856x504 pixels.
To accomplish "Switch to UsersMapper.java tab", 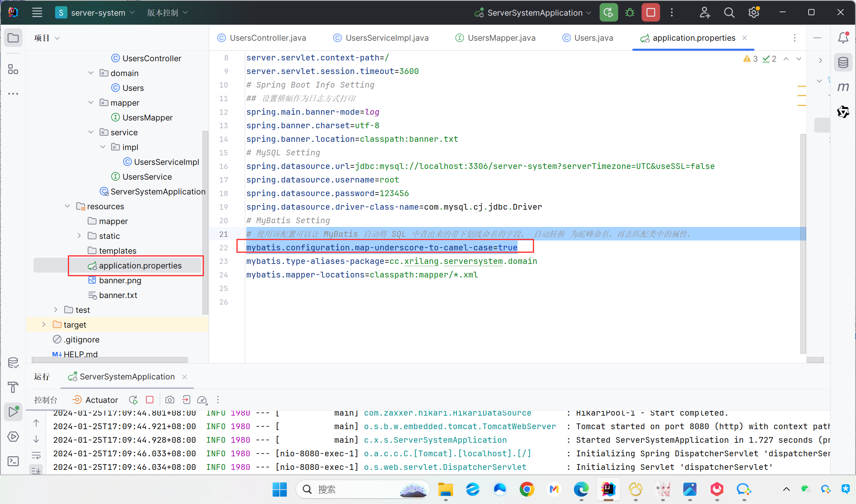I will click(x=496, y=38).
